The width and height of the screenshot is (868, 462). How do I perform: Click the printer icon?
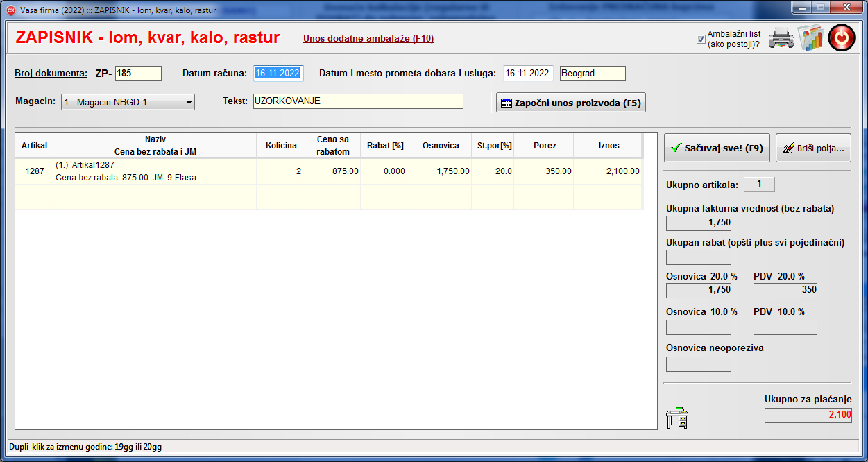coord(781,38)
